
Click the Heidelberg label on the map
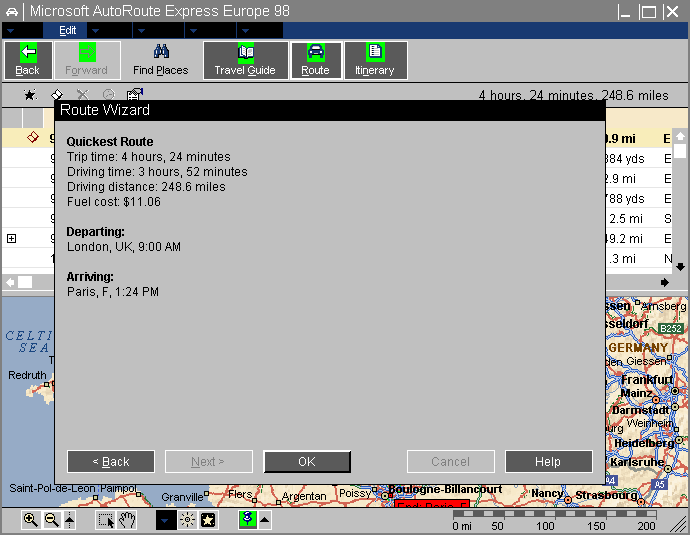(644, 443)
